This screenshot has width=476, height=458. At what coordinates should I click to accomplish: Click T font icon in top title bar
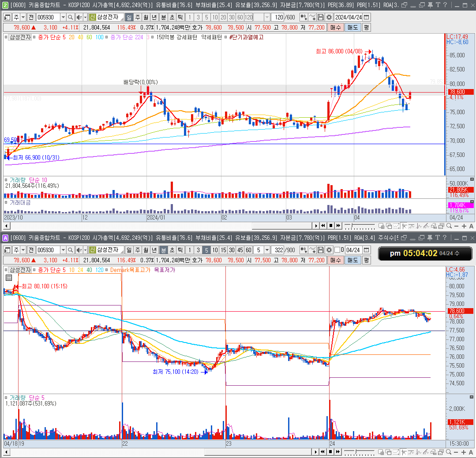[x=438, y=5]
